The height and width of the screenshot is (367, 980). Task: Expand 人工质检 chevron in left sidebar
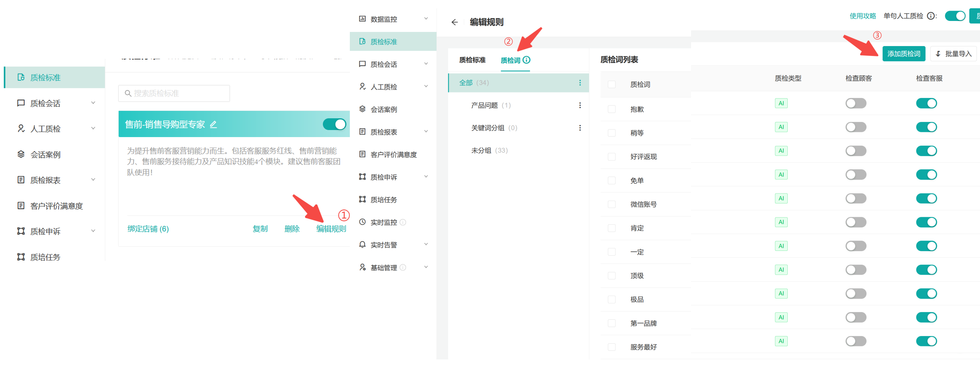coord(93,128)
